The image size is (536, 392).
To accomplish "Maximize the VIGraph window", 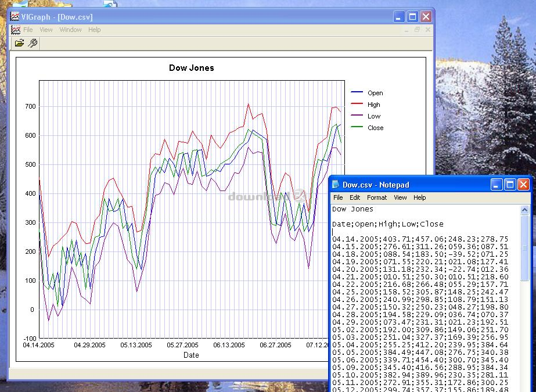I will (x=412, y=17).
